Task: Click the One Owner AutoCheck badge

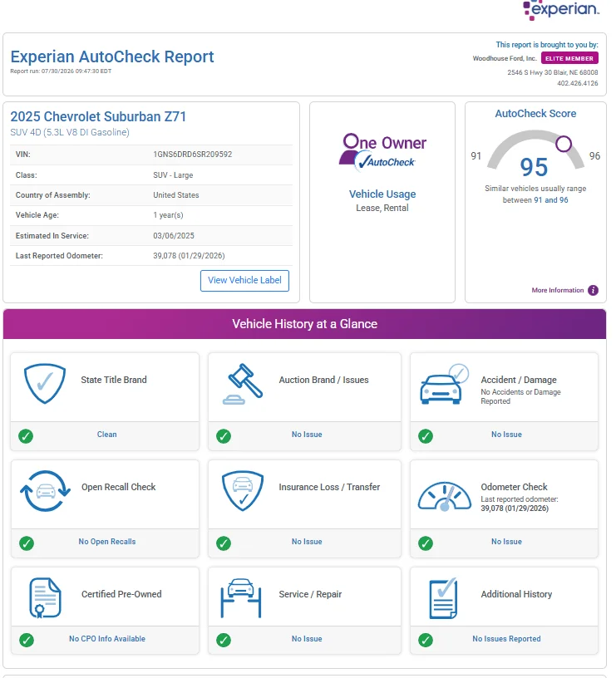Action: pos(383,152)
